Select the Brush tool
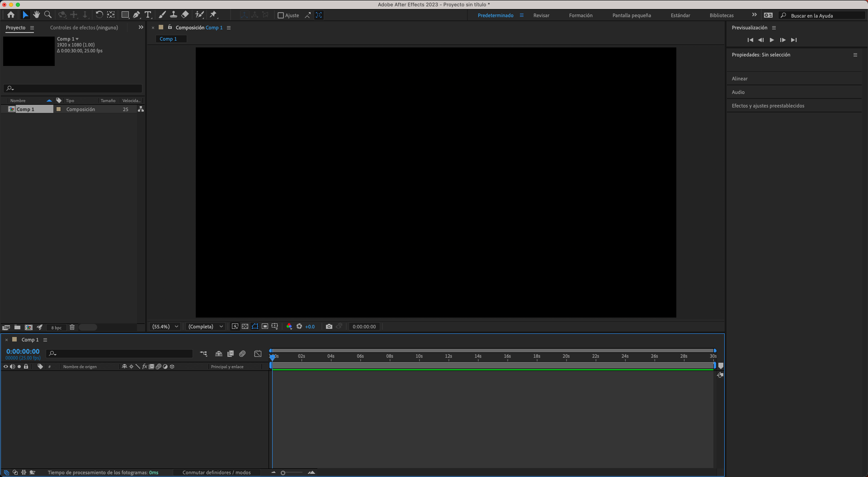 162,15
